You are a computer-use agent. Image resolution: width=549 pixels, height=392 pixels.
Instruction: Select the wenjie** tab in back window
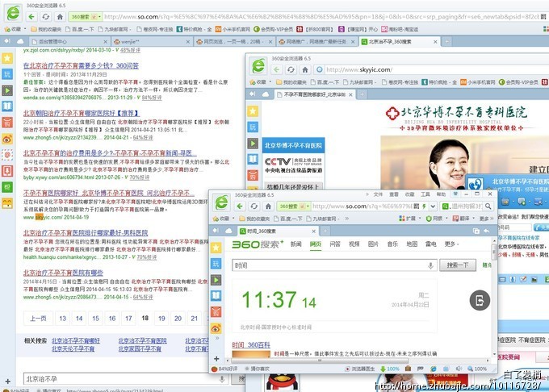click(152, 42)
